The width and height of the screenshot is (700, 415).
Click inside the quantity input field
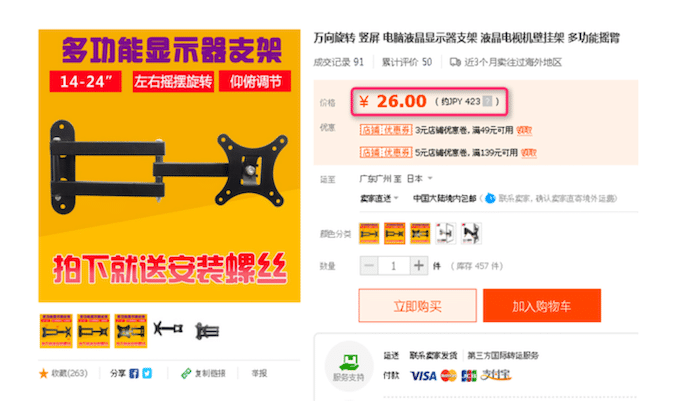pyautogui.click(x=394, y=266)
